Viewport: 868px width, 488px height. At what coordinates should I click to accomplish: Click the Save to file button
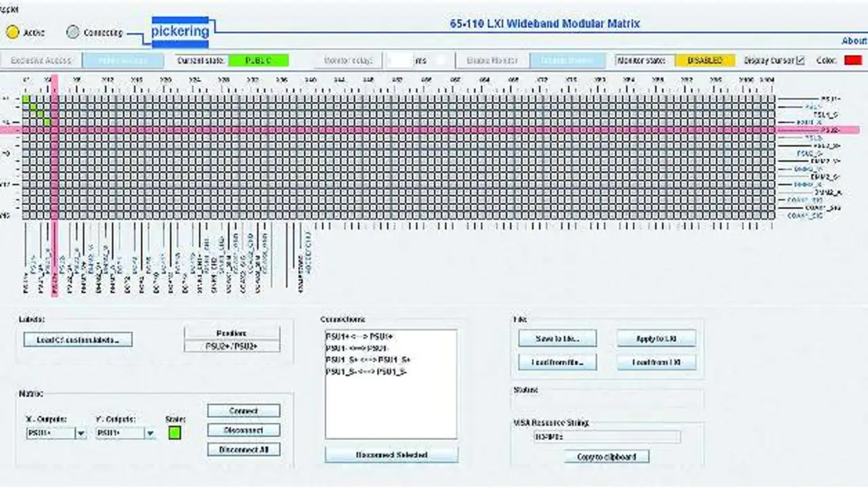[x=557, y=339]
